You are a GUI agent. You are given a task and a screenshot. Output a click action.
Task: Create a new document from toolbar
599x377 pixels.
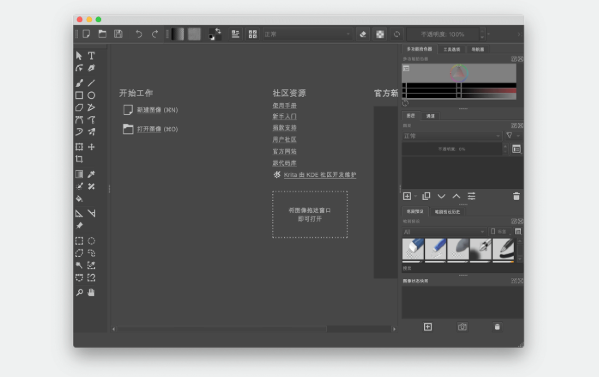click(x=86, y=34)
